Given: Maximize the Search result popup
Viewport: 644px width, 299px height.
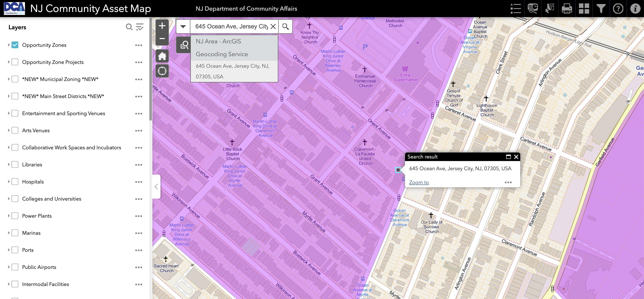Looking at the screenshot, I should pyautogui.click(x=508, y=157).
